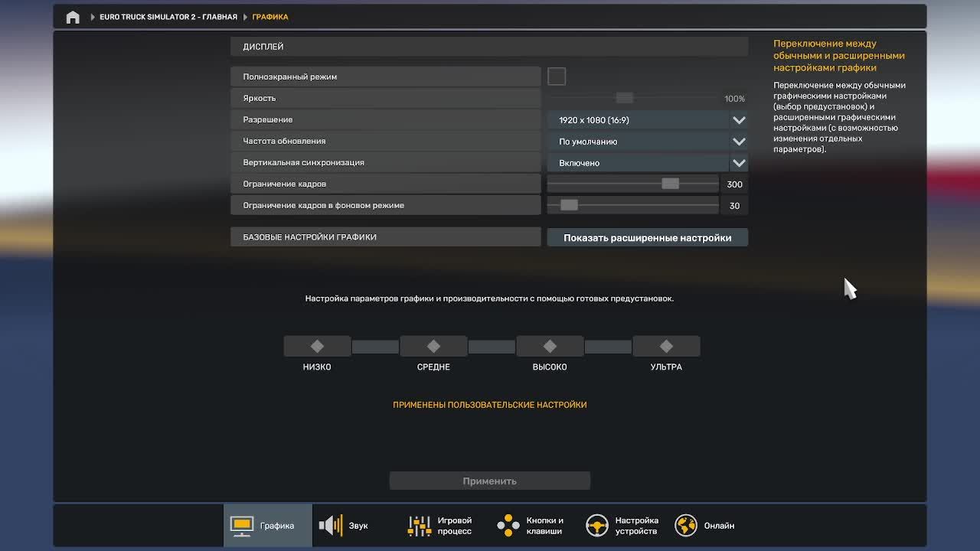Toggle the Полноэкранный режим checkbox
The width and height of the screenshot is (980, 551).
click(557, 77)
